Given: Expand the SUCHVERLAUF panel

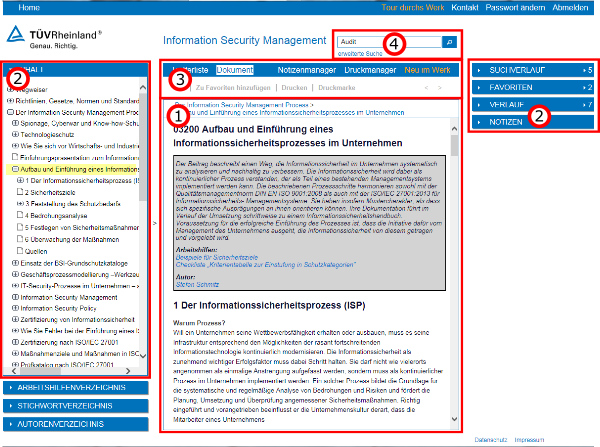Looking at the screenshot, I should pos(533,70).
